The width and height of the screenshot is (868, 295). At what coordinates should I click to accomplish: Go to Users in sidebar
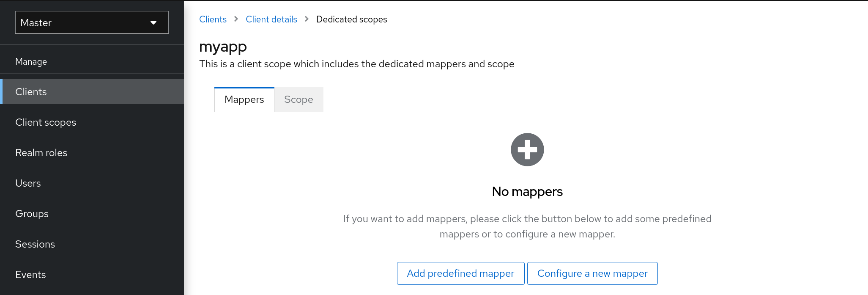pyautogui.click(x=28, y=183)
